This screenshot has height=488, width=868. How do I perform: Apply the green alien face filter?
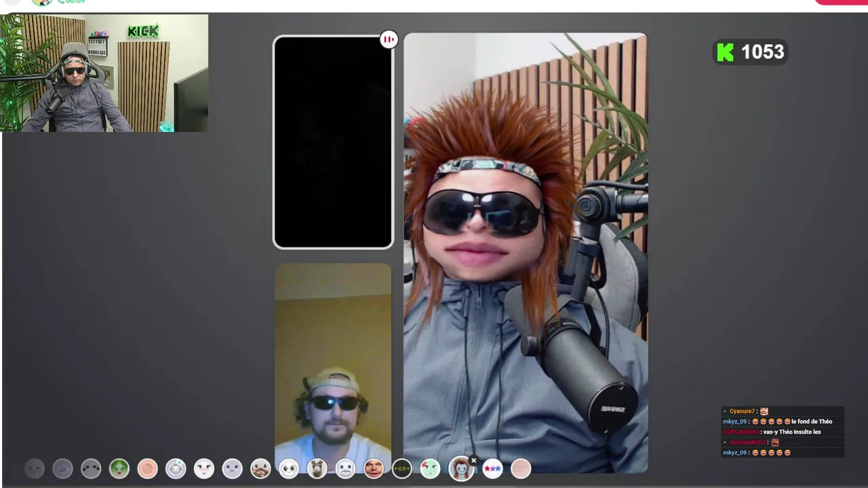(x=119, y=468)
